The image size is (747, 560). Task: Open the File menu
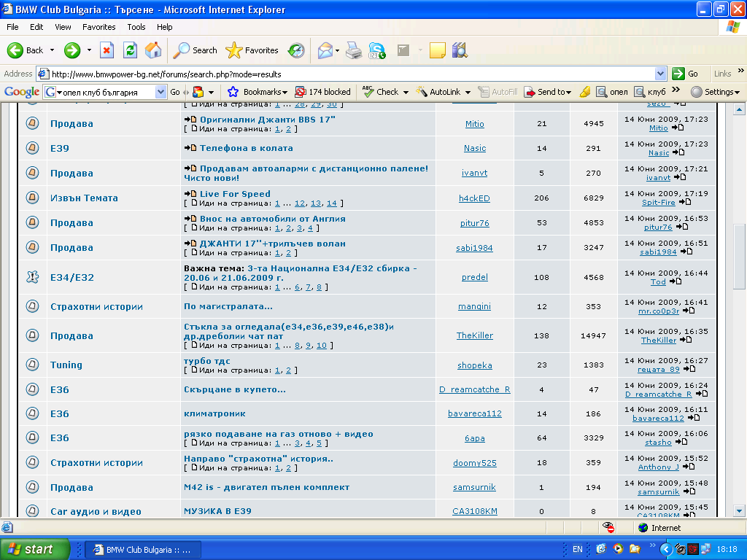(x=12, y=27)
